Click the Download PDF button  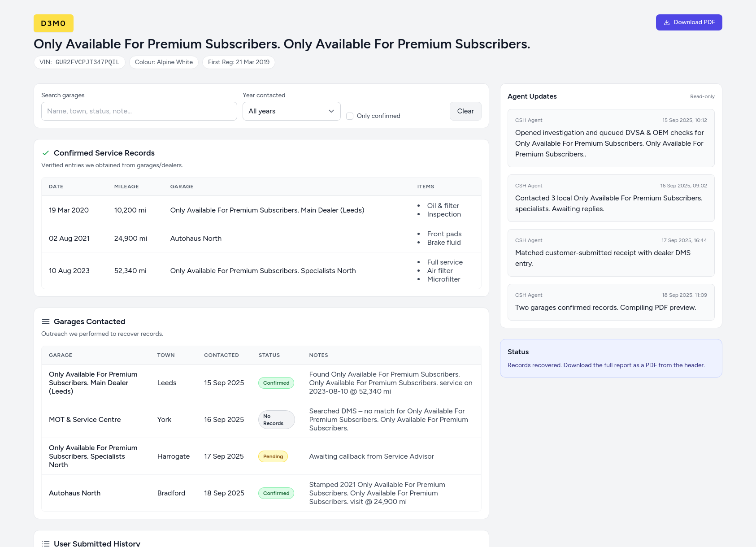(689, 22)
